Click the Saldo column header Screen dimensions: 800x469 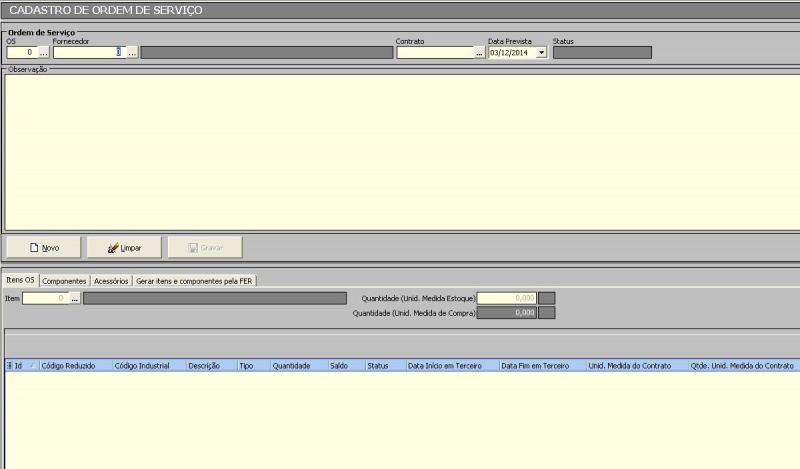pos(339,367)
